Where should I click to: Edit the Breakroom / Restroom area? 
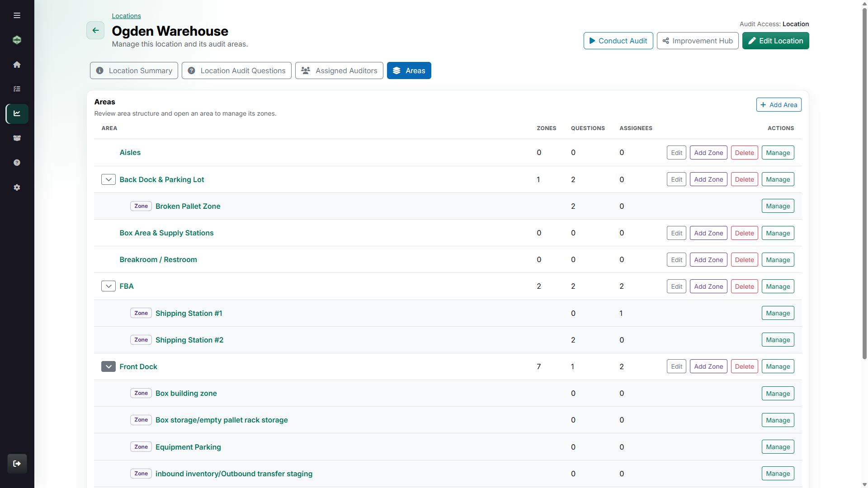[676, 260]
